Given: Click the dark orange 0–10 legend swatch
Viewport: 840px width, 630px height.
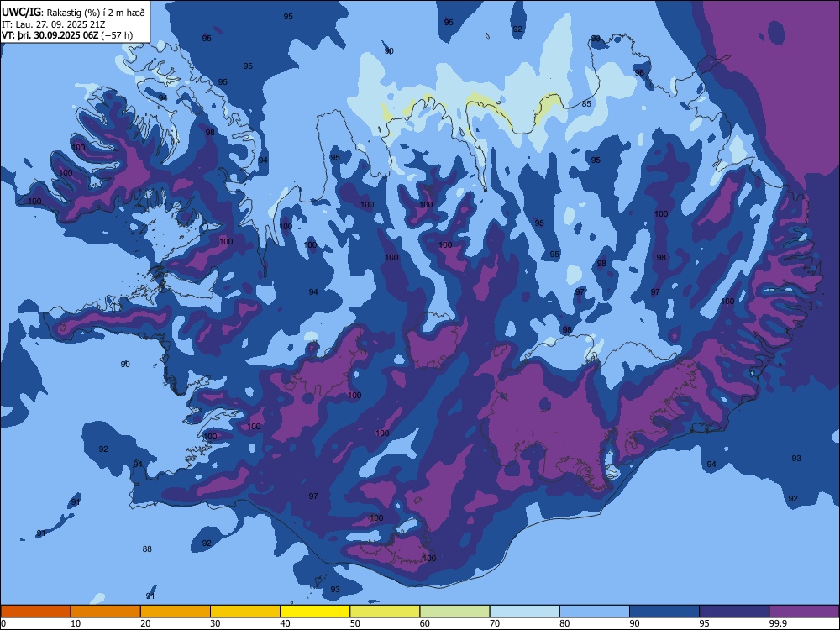Looking at the screenshot, I should click(35, 612).
